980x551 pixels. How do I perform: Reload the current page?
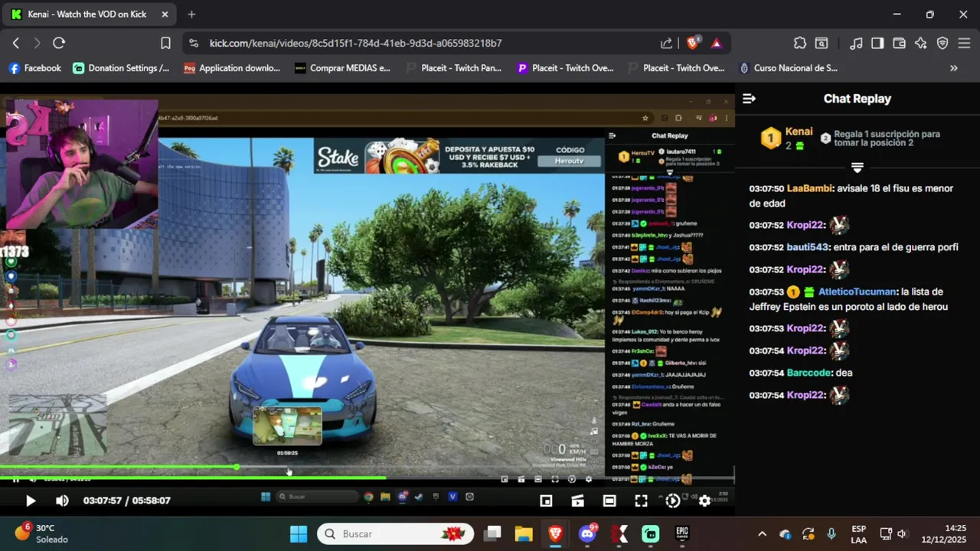coord(59,43)
